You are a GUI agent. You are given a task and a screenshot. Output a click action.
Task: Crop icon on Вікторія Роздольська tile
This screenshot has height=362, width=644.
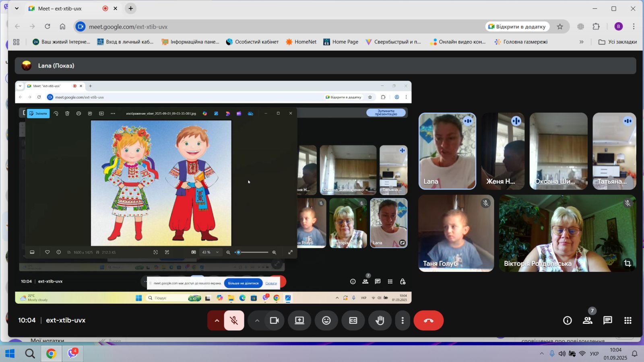tap(627, 263)
